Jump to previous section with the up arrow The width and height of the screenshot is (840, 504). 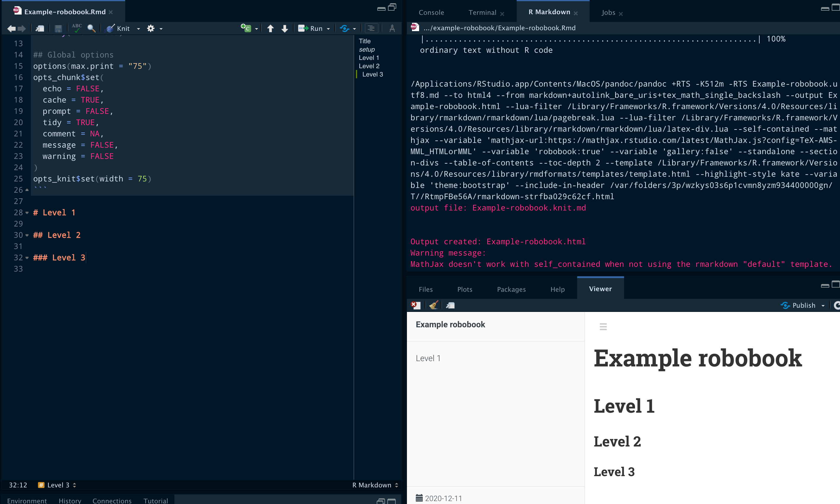coord(271,28)
